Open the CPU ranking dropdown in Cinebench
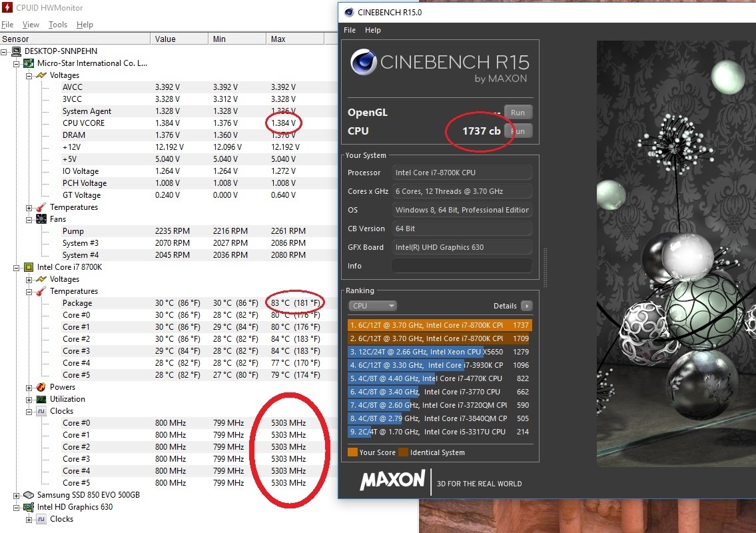This screenshot has height=533, width=756. [x=372, y=306]
